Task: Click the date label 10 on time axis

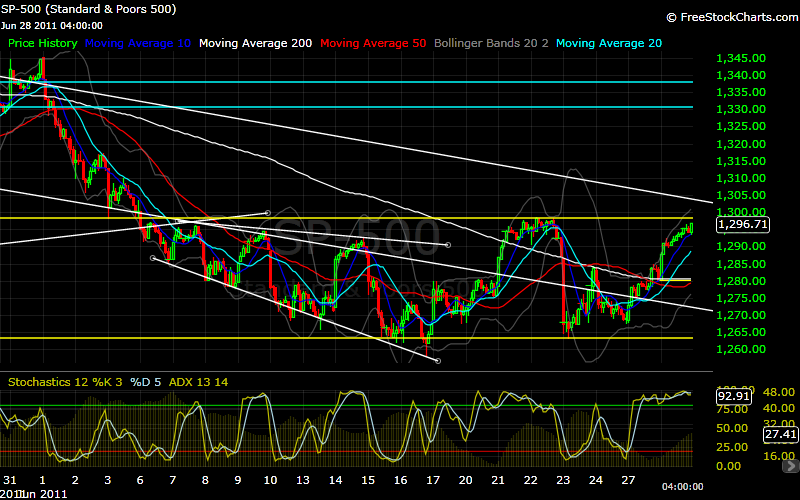Action: (x=270, y=480)
